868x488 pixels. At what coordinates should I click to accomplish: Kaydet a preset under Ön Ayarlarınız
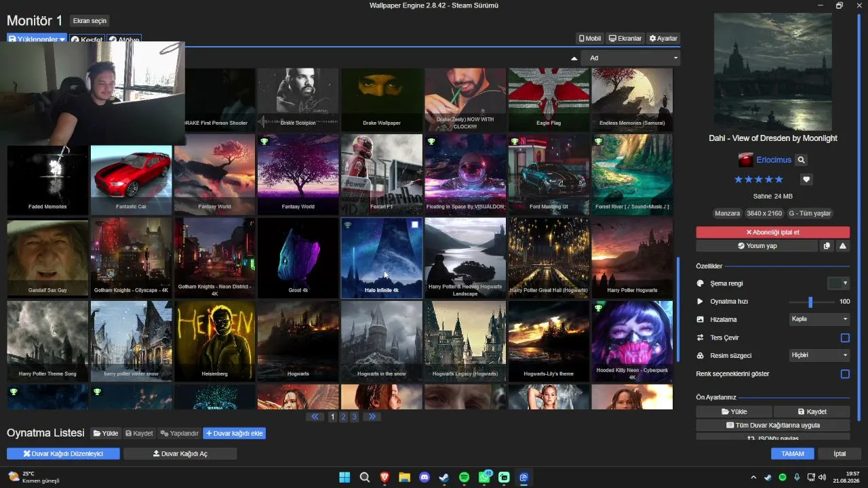point(812,411)
